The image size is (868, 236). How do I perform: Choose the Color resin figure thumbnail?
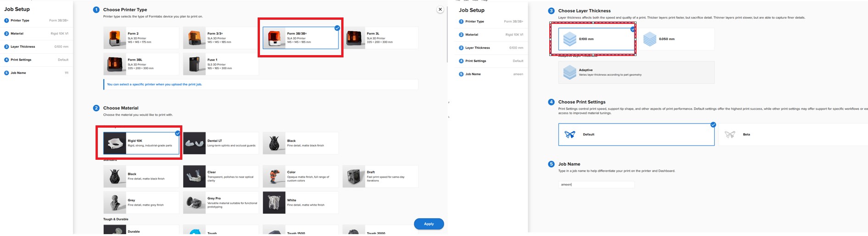[x=274, y=176]
